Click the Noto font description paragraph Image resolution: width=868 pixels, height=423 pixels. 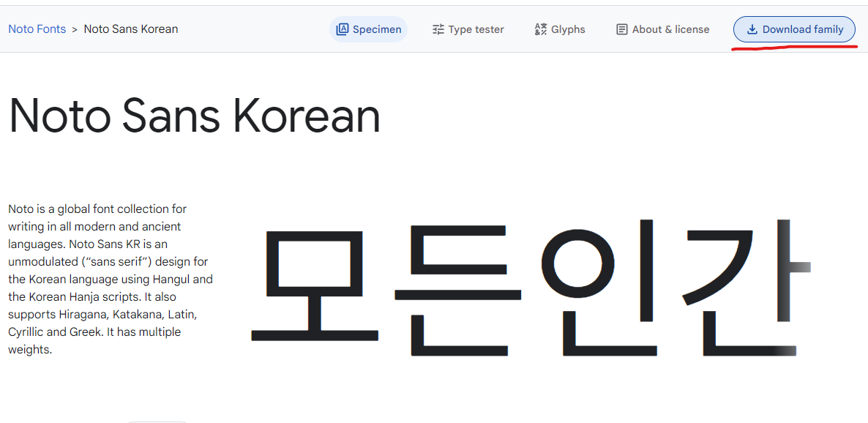coord(111,279)
